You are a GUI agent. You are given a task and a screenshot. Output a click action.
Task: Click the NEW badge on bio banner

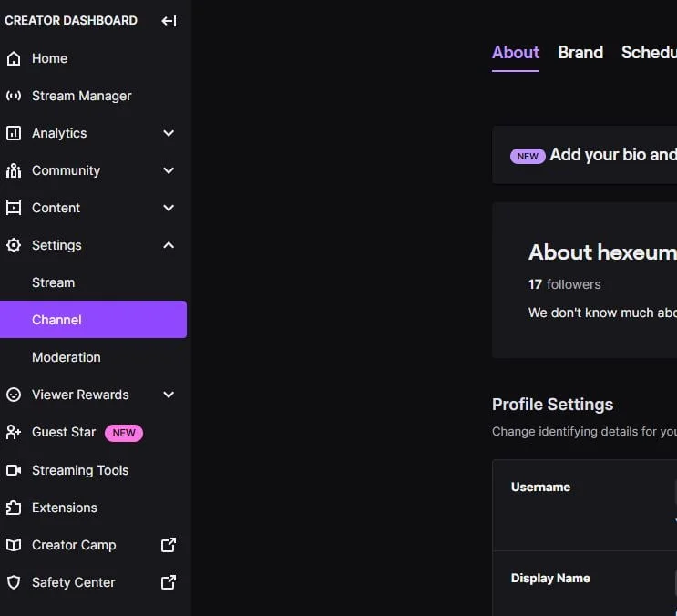(x=528, y=156)
